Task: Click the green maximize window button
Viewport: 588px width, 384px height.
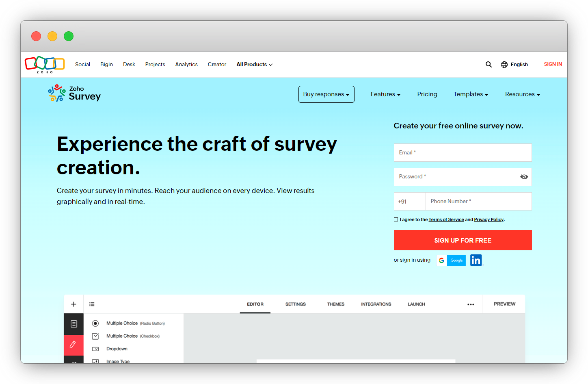Action: coord(69,36)
